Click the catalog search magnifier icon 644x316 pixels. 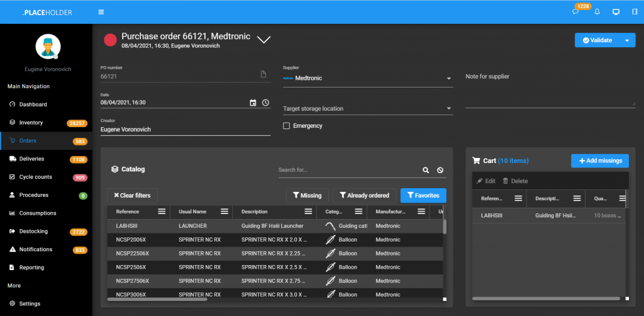click(x=426, y=170)
